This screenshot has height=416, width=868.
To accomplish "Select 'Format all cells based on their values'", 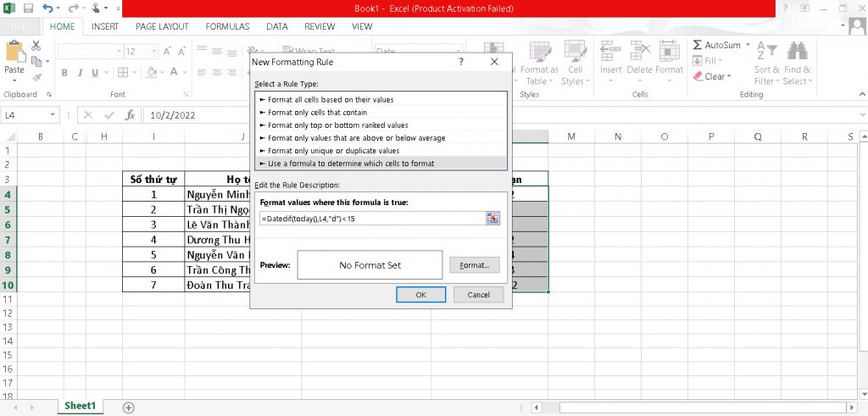I will [381, 100].
